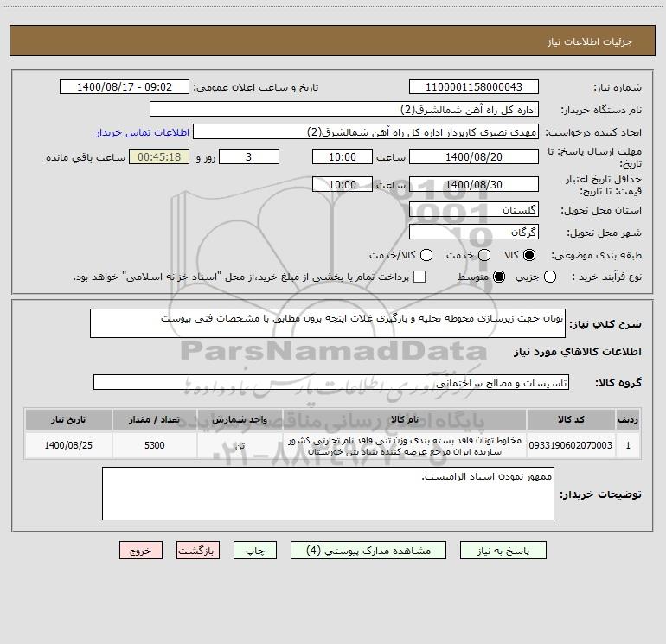Viewport: 666px width, 644px height.
Task: Click the اطلاعات کالاهای مورد نیاز heading
Action: click(x=577, y=352)
